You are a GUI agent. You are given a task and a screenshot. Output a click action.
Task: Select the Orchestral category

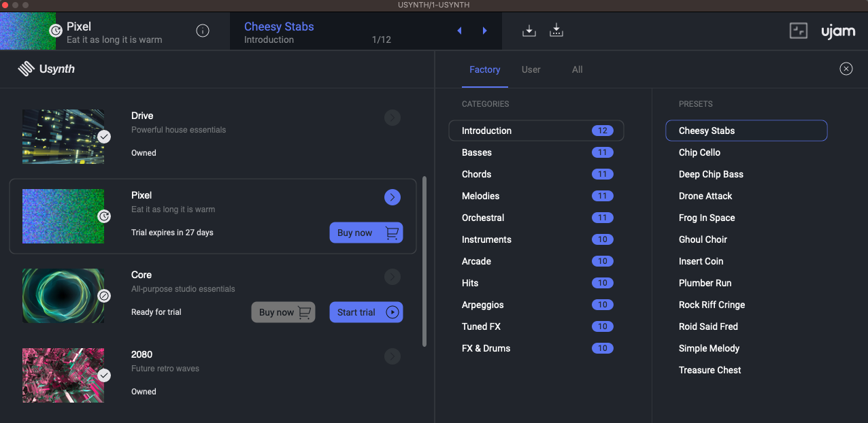pos(536,218)
